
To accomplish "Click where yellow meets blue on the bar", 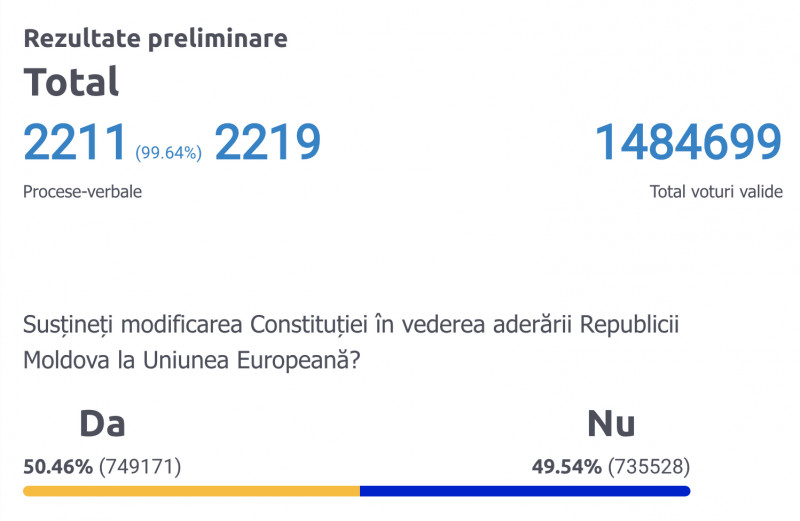I will 360,491.
